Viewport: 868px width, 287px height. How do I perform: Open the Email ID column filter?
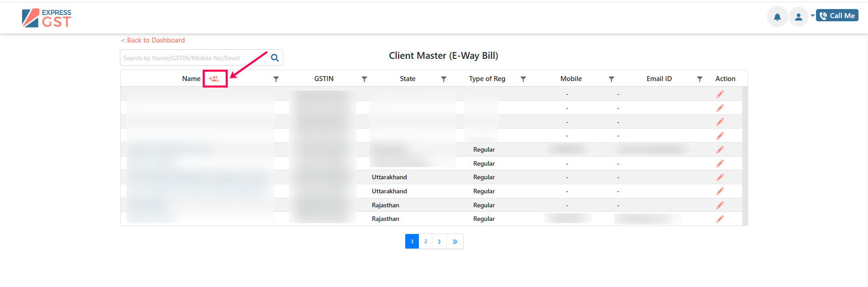699,79
